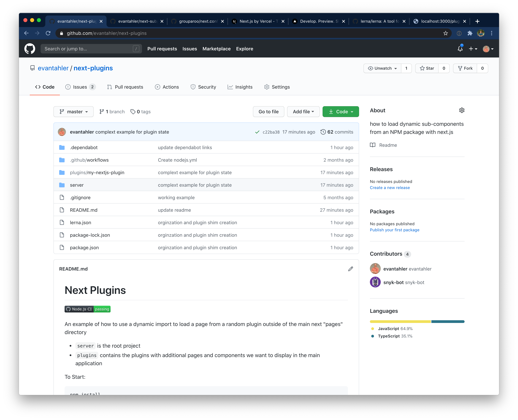Click the Fork repository icon

point(464,68)
